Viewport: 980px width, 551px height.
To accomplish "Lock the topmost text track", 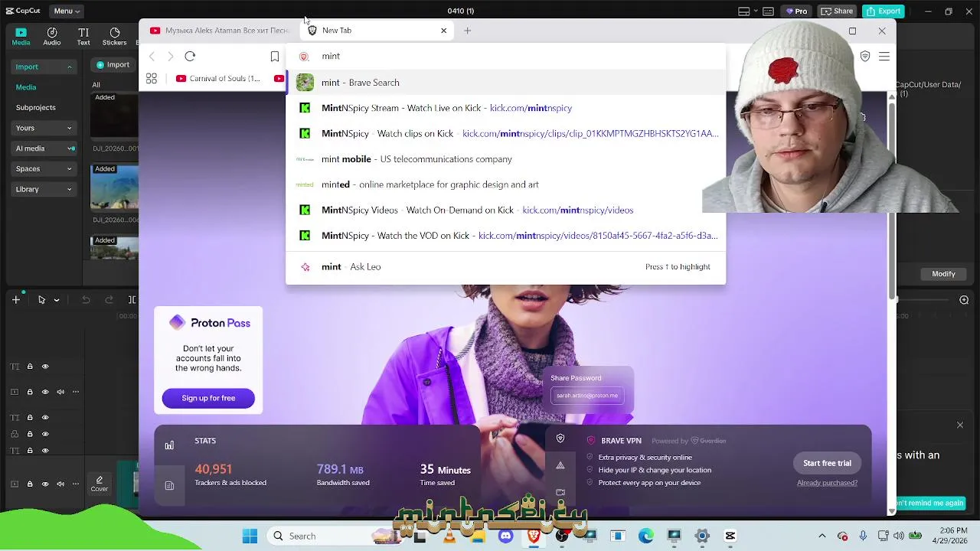I will [30, 367].
